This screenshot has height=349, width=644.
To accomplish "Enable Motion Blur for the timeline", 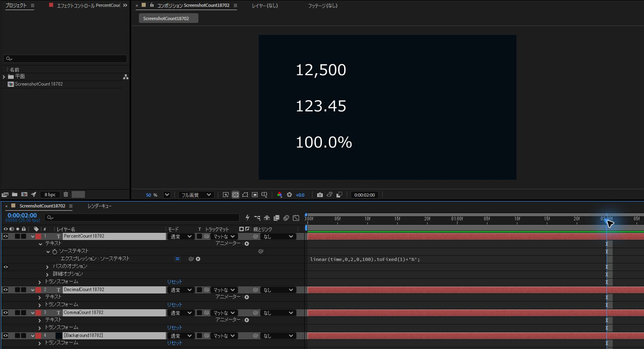I will (x=286, y=218).
